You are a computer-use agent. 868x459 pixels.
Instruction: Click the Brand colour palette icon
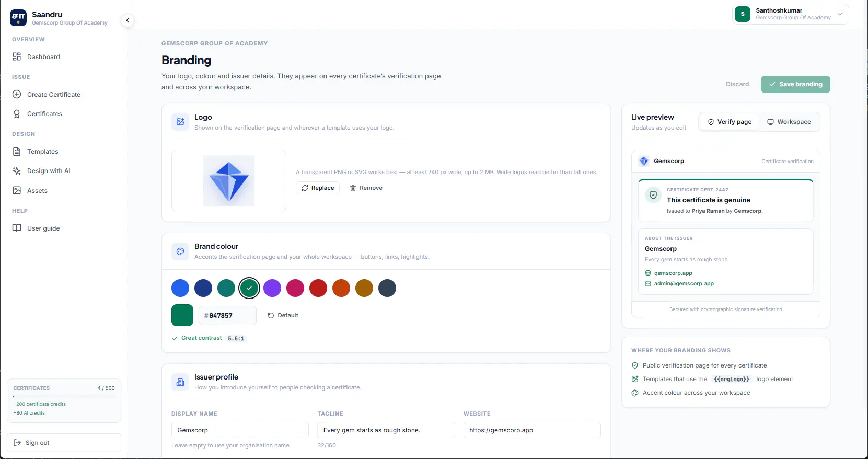180,251
